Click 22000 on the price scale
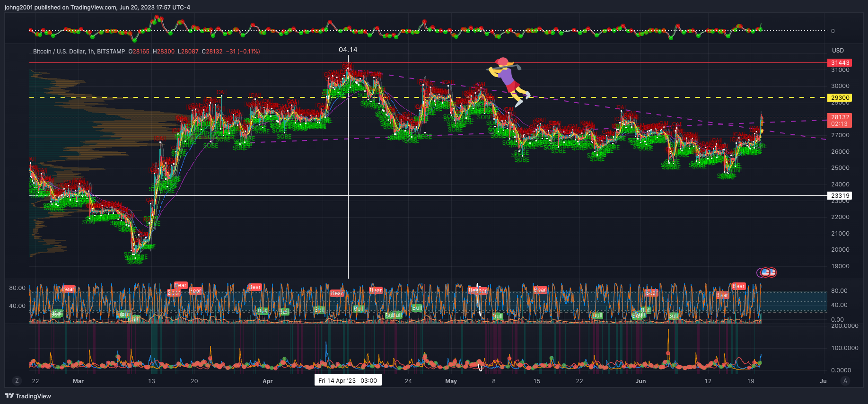868x404 pixels. [840, 217]
